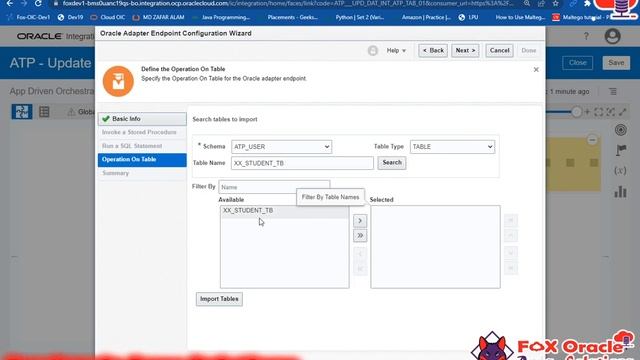Open the business indicators chart icon
The width and height of the screenshot is (640, 360).
pos(620,191)
